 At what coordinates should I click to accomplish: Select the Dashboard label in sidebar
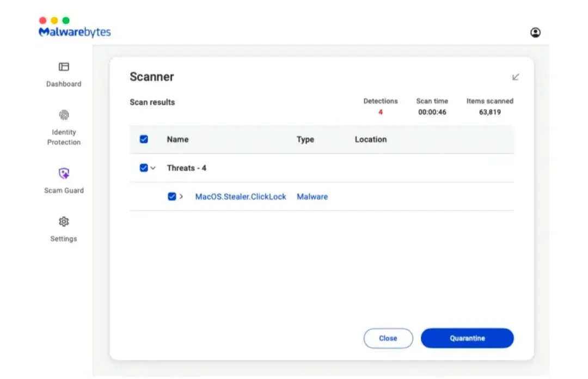pos(64,84)
